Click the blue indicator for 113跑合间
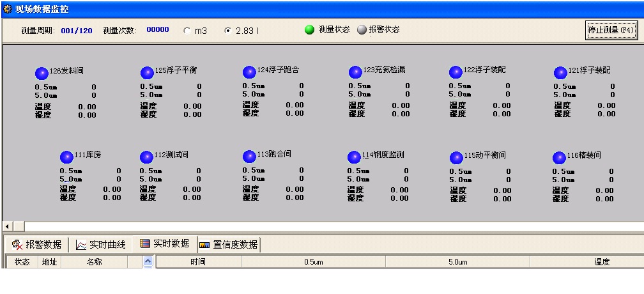This screenshot has height=294, width=644. [249, 157]
